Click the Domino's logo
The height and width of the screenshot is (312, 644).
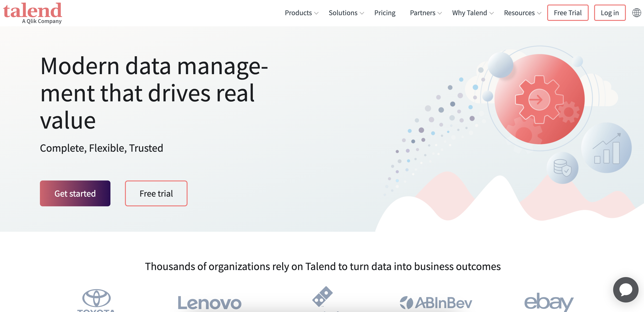[x=322, y=299]
